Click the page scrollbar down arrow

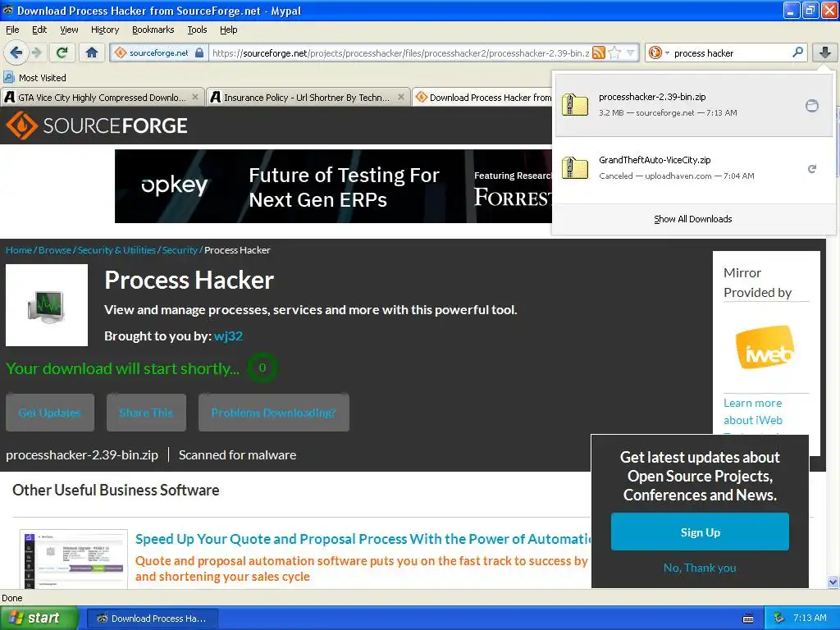(833, 582)
